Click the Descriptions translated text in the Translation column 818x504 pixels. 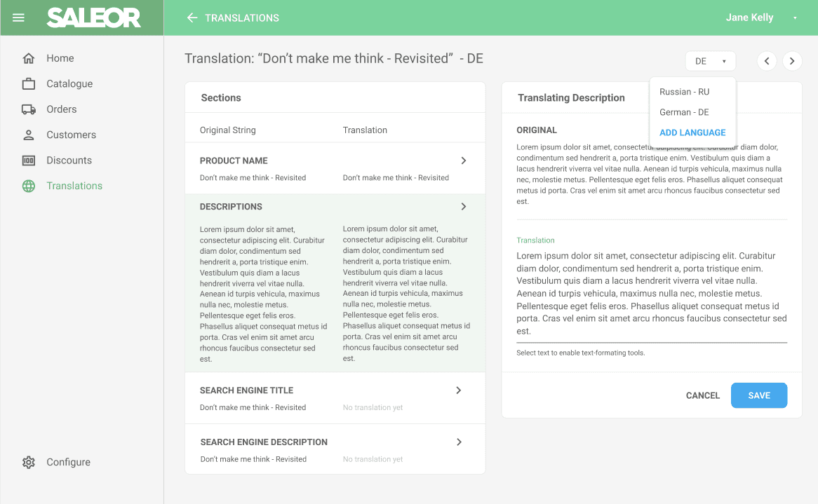tap(406, 294)
